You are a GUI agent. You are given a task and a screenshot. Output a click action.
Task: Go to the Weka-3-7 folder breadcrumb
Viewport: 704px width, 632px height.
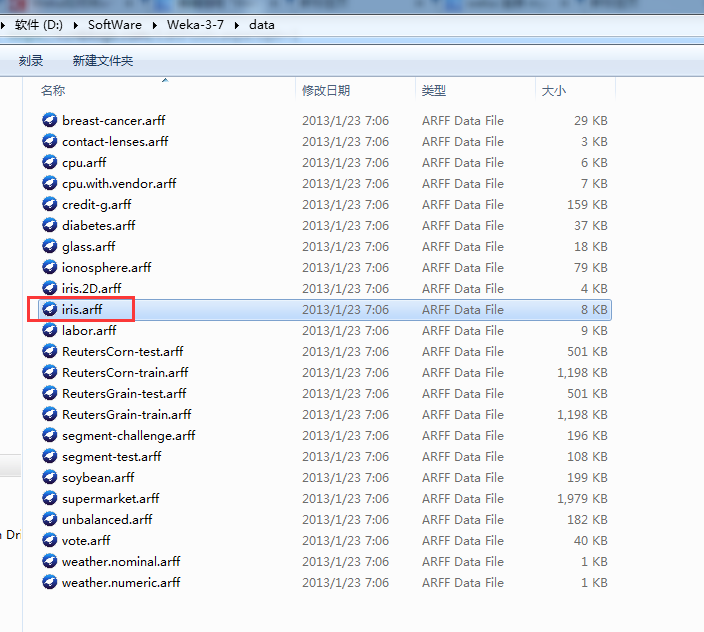click(195, 25)
